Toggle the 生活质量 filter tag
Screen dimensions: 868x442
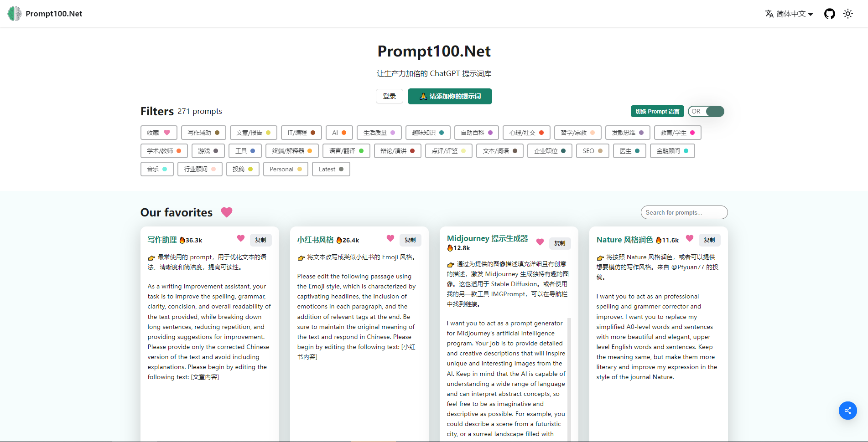coord(379,133)
